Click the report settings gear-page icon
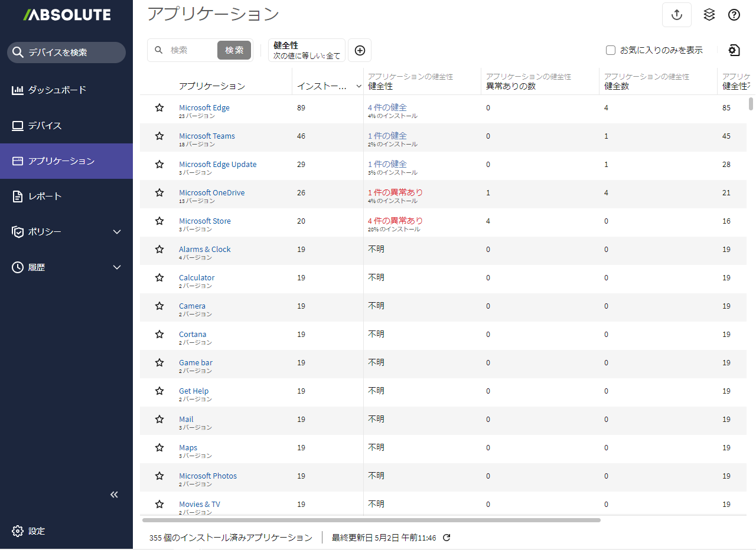 (x=734, y=50)
